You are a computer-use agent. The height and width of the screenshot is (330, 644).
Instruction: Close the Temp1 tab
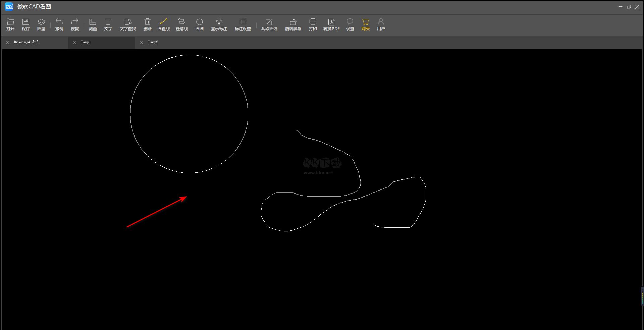[x=74, y=43]
